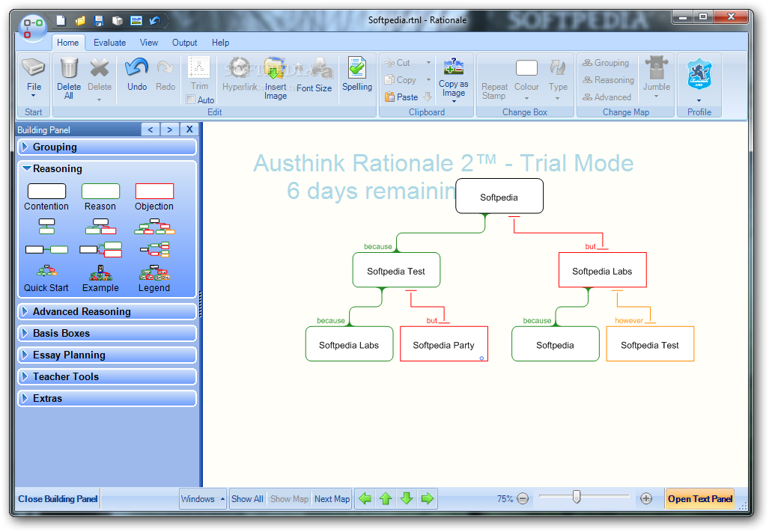Zoom in with the plus button
Screen dimensions: 769x532
point(646,498)
